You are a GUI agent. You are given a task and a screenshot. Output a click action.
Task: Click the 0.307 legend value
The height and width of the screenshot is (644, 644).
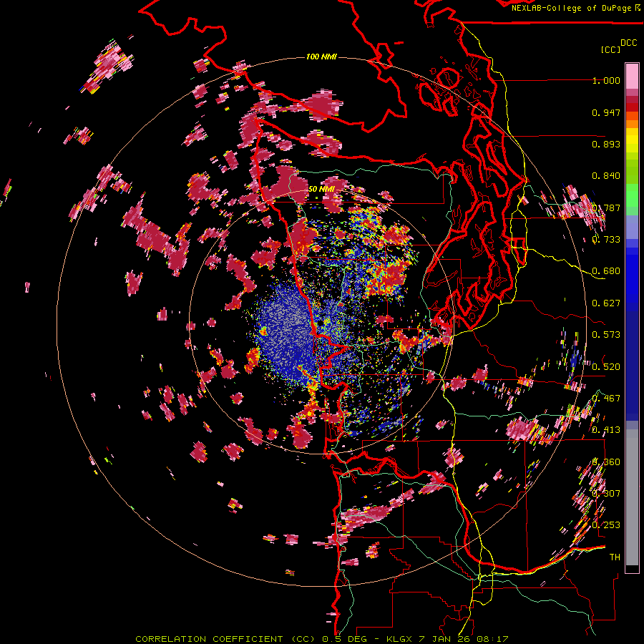(606, 494)
